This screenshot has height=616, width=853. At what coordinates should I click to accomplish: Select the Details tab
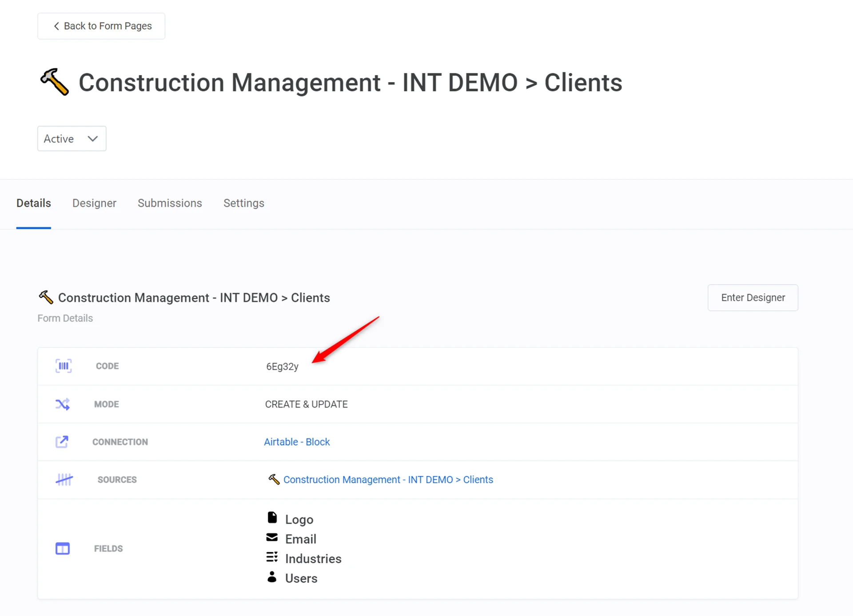pos(34,203)
